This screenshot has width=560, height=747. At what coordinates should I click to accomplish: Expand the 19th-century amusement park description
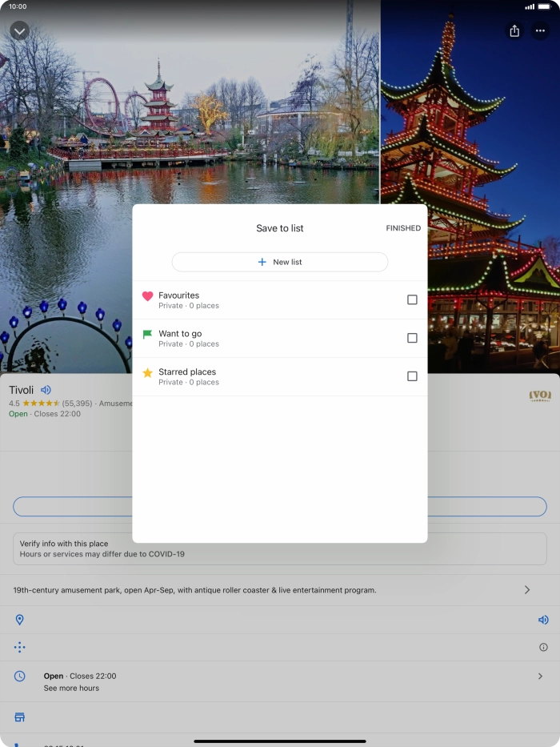coord(526,590)
